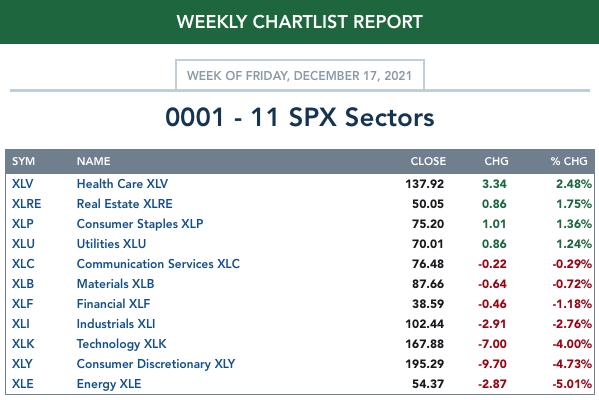Open Financial XLF name link

113,304
